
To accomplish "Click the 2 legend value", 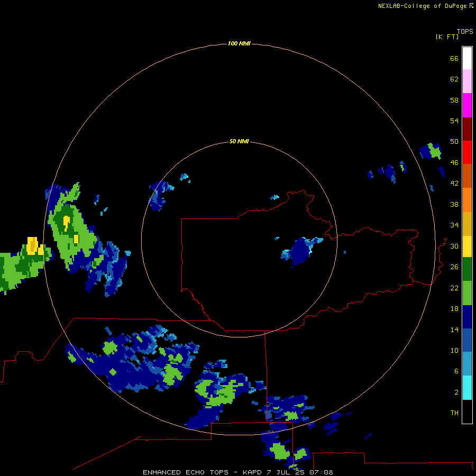I will 456,392.
